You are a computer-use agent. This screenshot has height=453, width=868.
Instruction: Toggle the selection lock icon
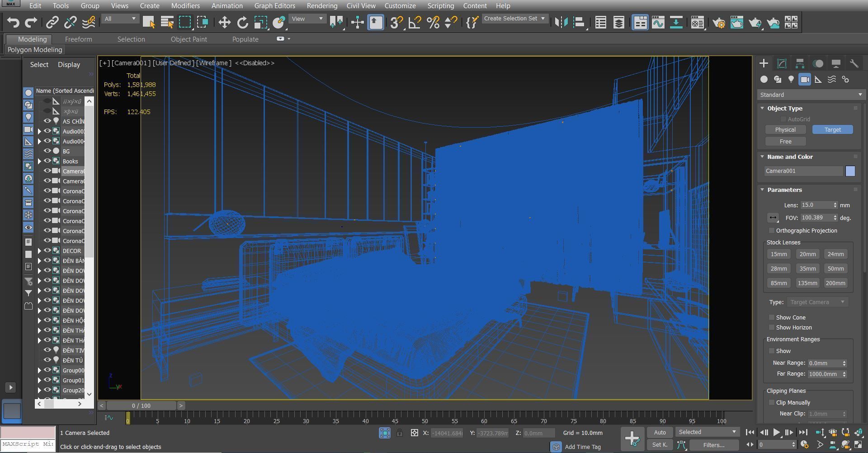tap(400, 433)
